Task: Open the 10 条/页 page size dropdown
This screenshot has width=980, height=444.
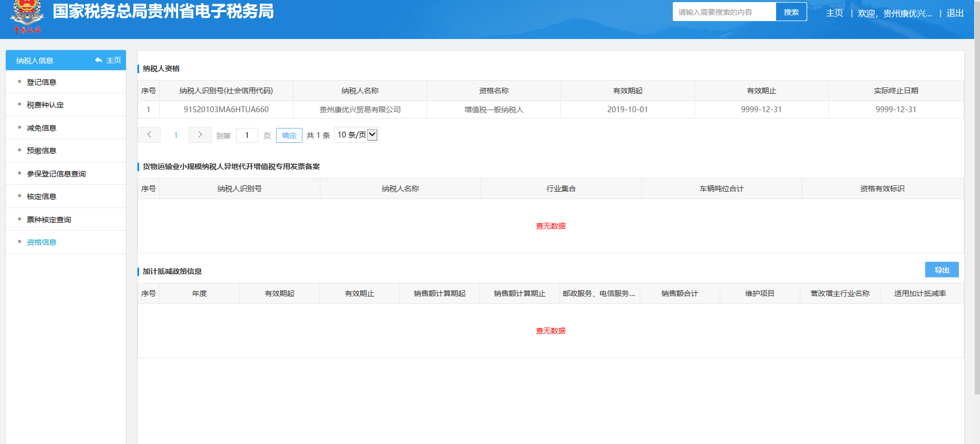Action: (x=357, y=135)
